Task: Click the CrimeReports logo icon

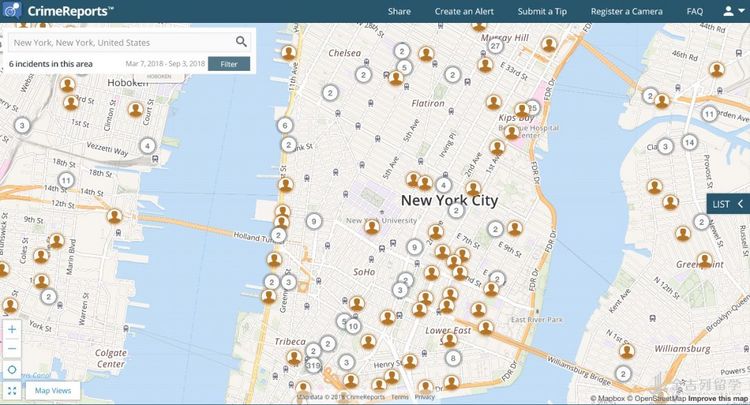Action: click(x=13, y=11)
